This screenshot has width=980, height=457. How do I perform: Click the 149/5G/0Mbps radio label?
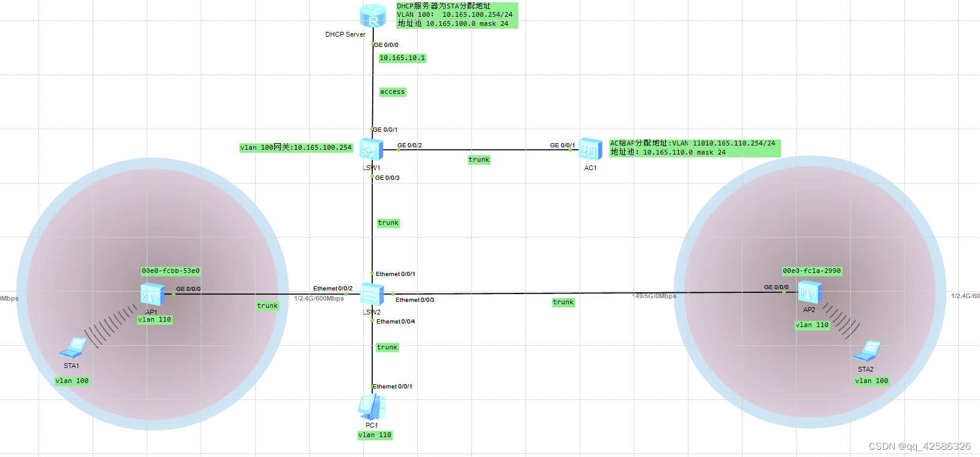point(654,296)
